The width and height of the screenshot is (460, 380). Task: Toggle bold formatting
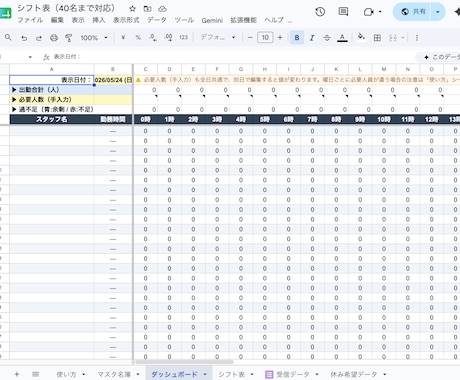[297, 38]
